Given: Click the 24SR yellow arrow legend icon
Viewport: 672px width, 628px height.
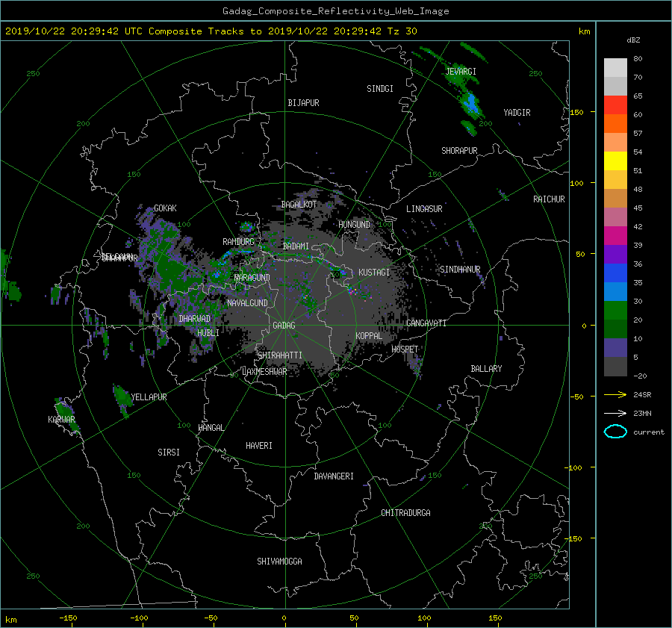Looking at the screenshot, I should pyautogui.click(x=615, y=394).
